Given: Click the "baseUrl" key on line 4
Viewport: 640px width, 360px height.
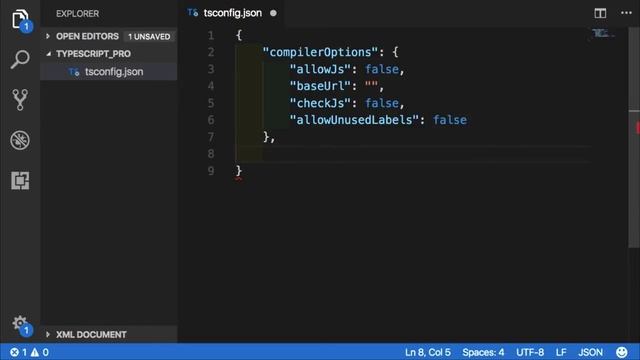Looking at the screenshot, I should (320, 86).
